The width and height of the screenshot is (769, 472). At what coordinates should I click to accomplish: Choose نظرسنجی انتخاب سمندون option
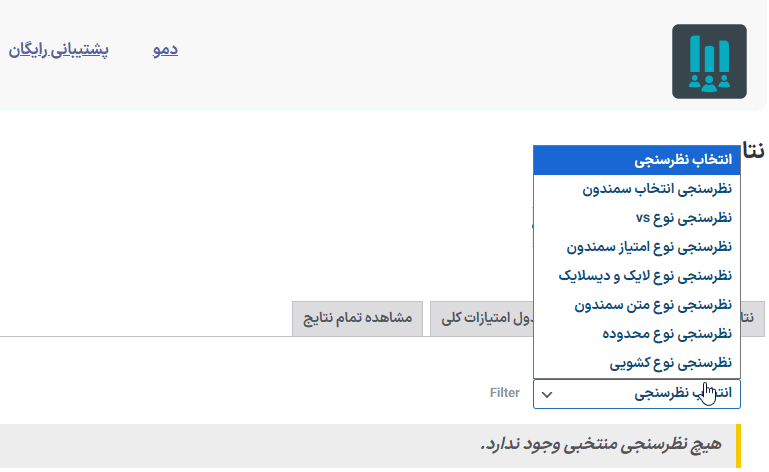pos(637,189)
